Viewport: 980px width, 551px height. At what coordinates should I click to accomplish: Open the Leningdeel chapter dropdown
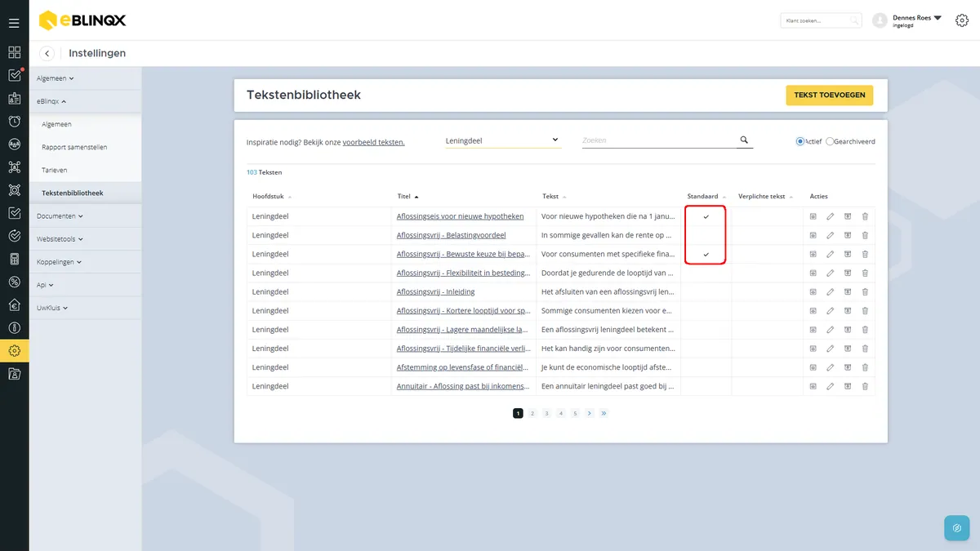coord(502,140)
